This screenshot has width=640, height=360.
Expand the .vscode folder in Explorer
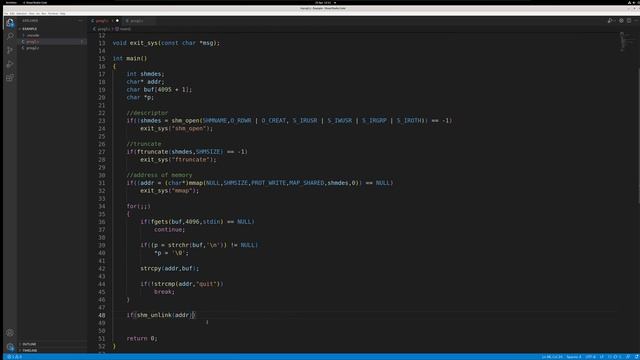pos(32,35)
